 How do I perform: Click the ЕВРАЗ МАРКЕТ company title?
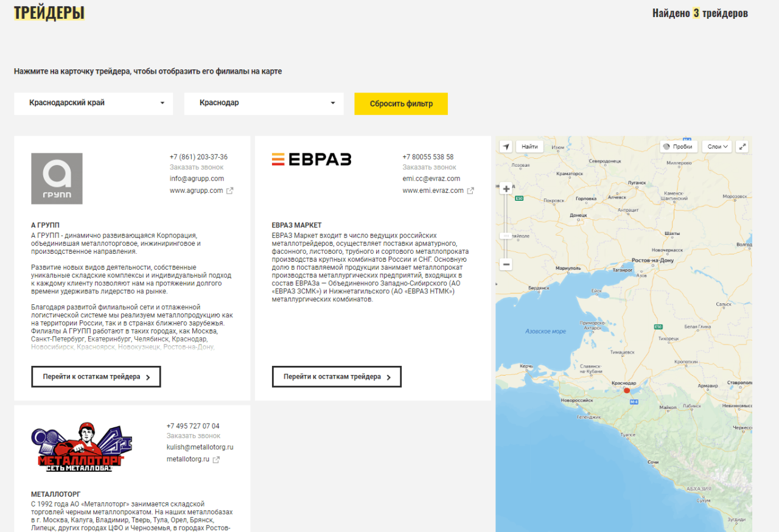tap(297, 225)
